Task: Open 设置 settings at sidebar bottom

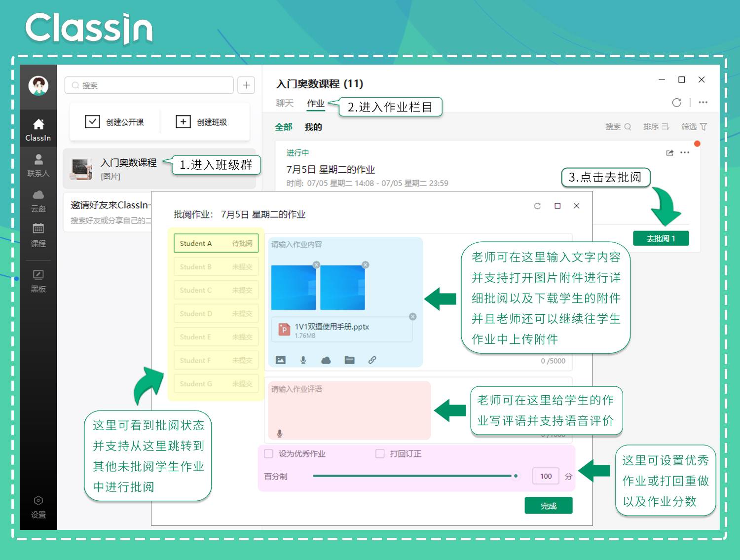Action: click(x=38, y=507)
